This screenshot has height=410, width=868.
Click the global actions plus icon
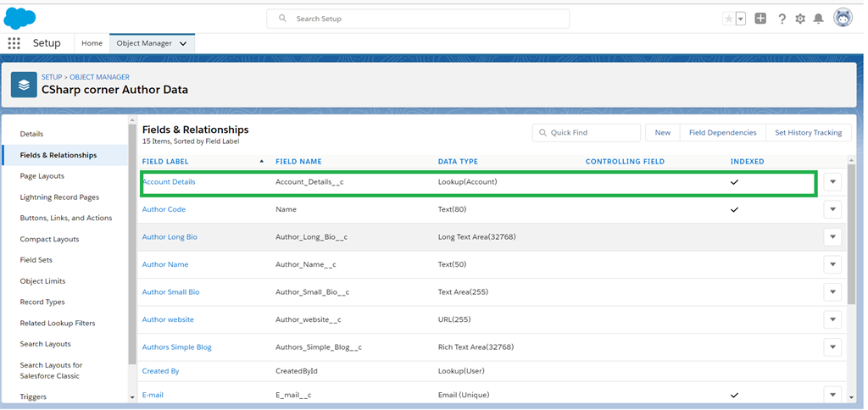pos(760,19)
